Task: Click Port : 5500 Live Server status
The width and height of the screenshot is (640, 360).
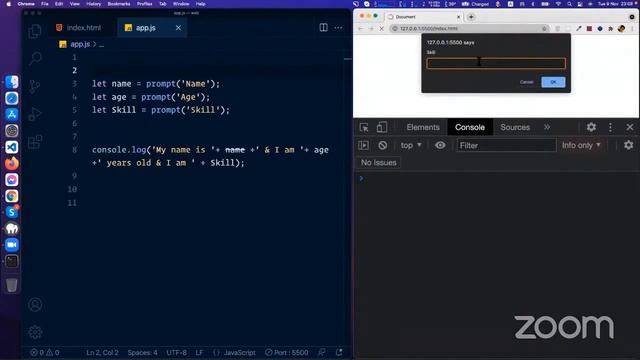Action: tap(287, 352)
